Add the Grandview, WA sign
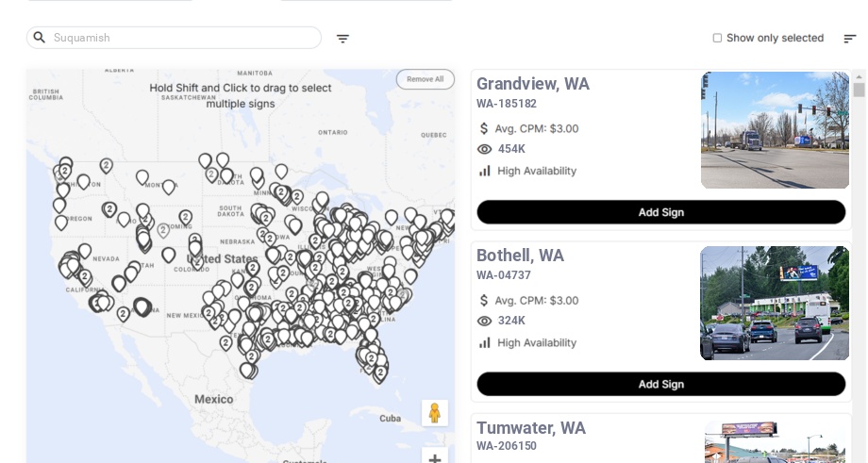 tap(660, 212)
